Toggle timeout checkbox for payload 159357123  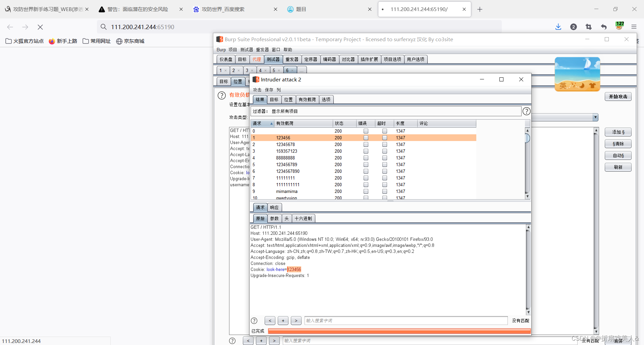click(385, 151)
